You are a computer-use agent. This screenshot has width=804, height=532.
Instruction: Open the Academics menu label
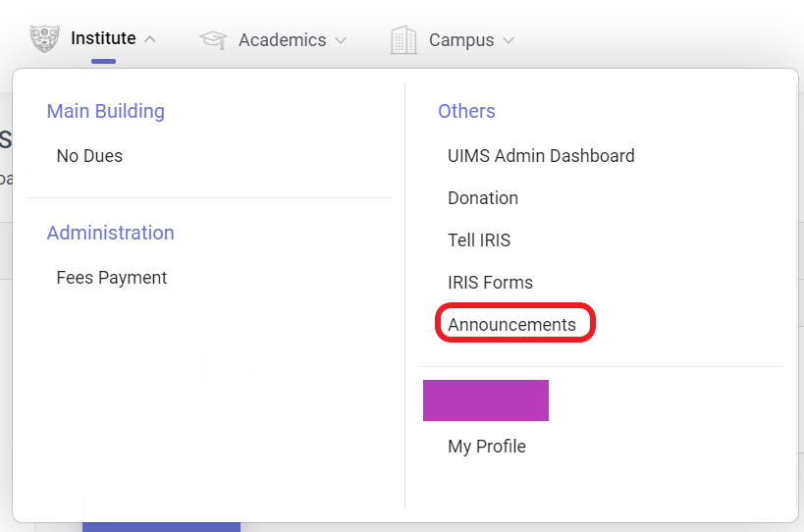[x=282, y=40]
